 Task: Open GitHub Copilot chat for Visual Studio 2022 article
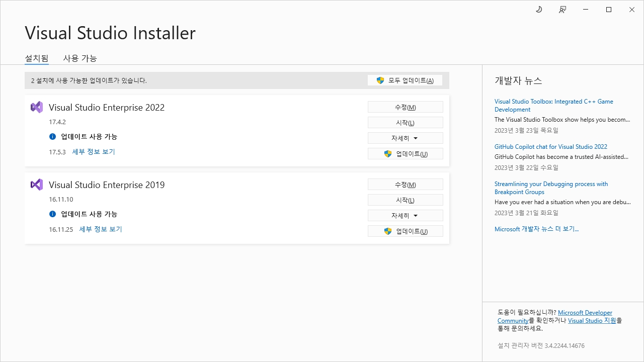pos(551,147)
